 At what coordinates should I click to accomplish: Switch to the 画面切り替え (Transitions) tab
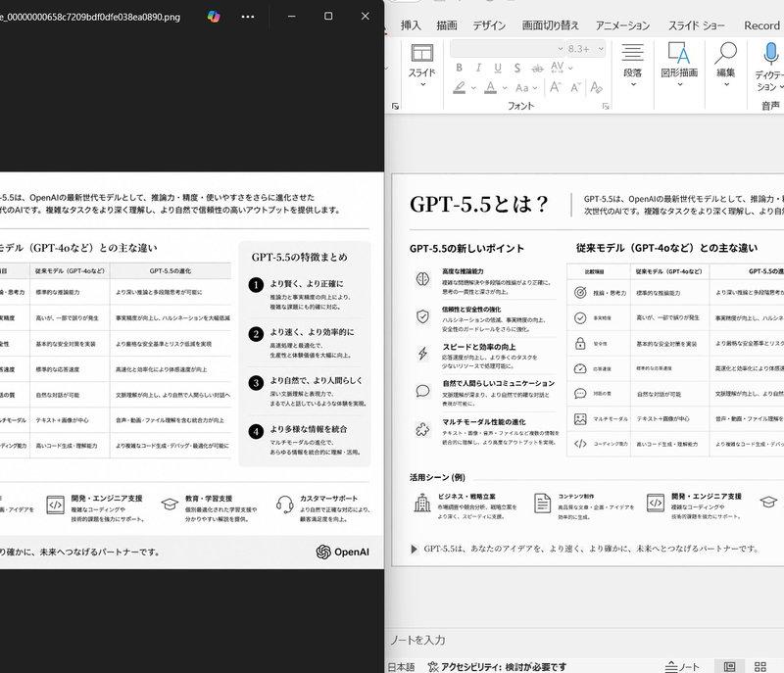[x=550, y=25]
